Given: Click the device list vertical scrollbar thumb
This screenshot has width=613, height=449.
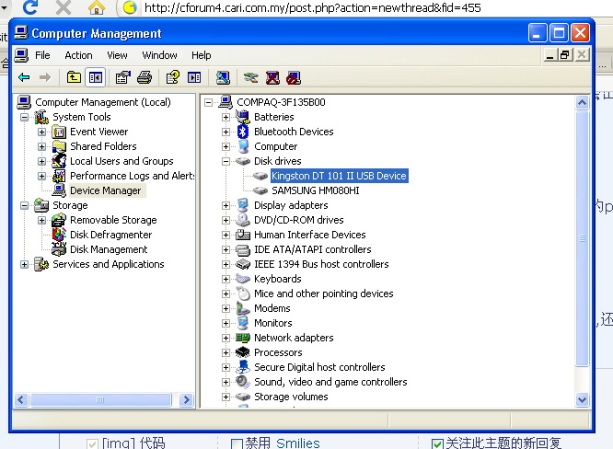Looking at the screenshot, I should point(582,238).
